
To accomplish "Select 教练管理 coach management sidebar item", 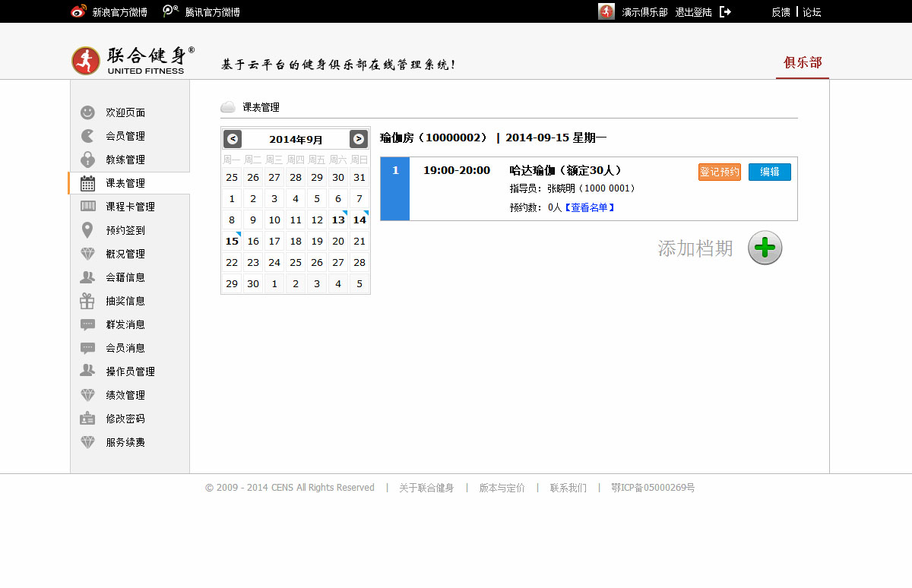I will coord(125,160).
